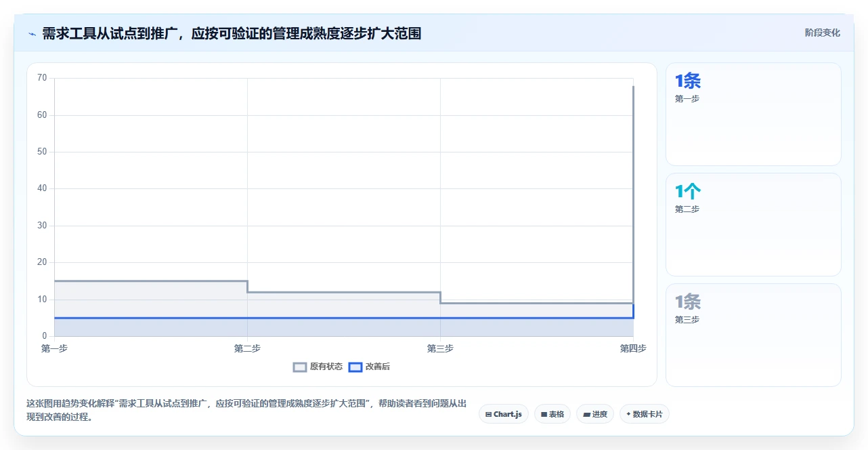Click the 第二步 caption in the second card

[x=687, y=209]
